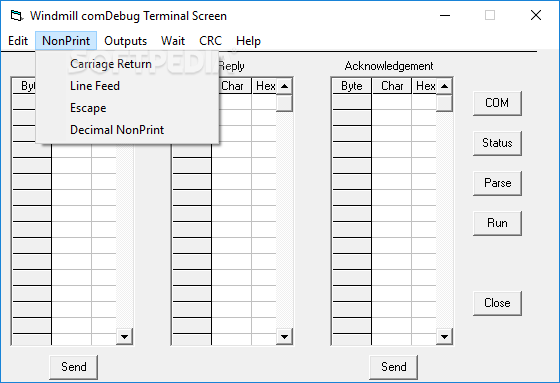Click the Char column header in Acknowledgement

point(392,86)
